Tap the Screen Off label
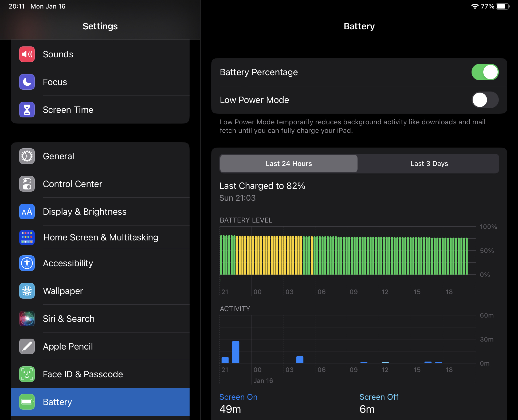This screenshot has width=518, height=420. point(379,397)
